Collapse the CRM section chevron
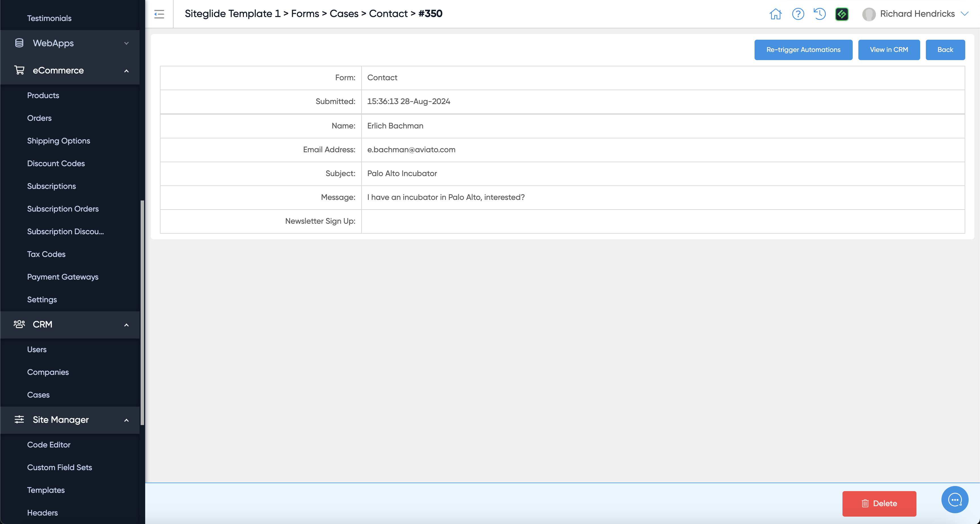This screenshot has height=524, width=980. pos(126,325)
